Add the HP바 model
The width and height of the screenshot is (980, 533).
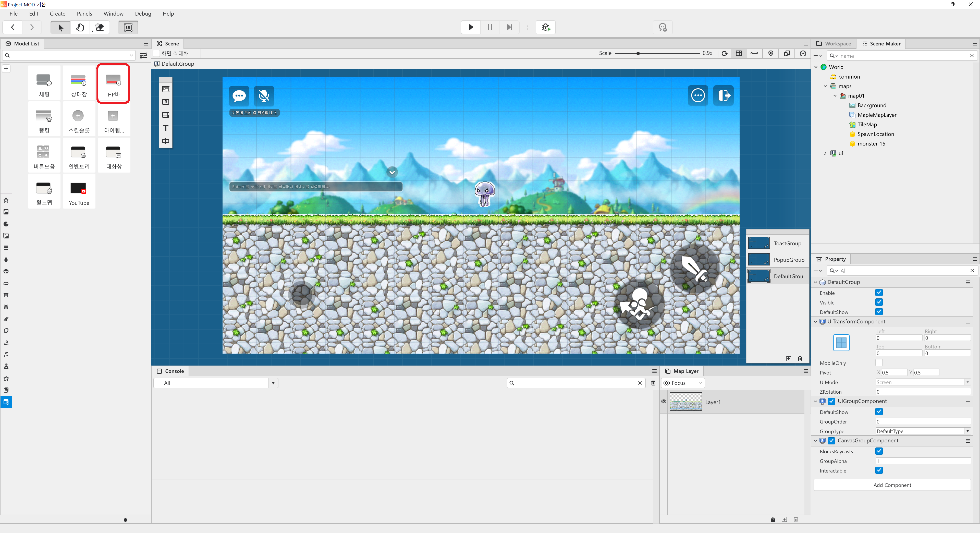click(113, 83)
